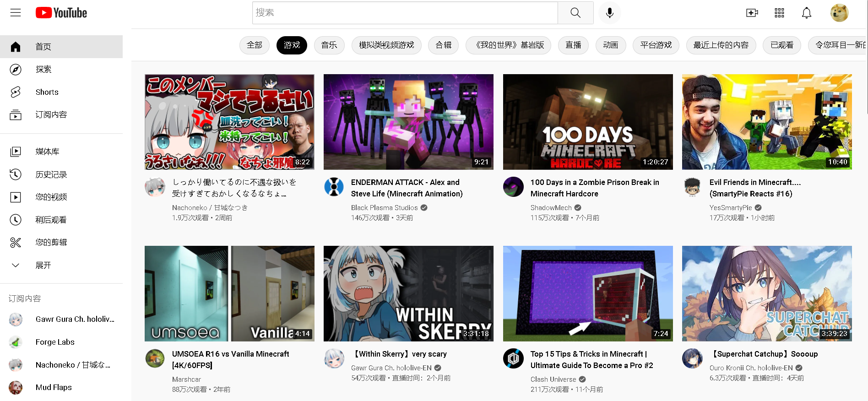Click Gawr Gura Ch. hololive-EN link
This screenshot has width=868, height=401.
click(x=391, y=368)
